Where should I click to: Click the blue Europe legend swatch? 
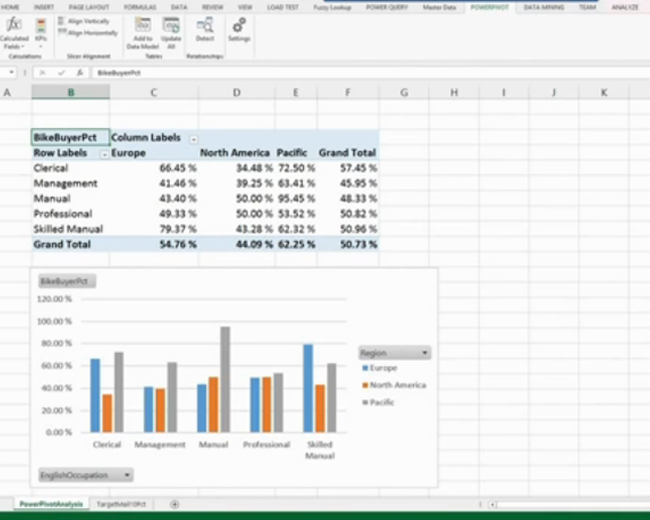tap(364, 368)
